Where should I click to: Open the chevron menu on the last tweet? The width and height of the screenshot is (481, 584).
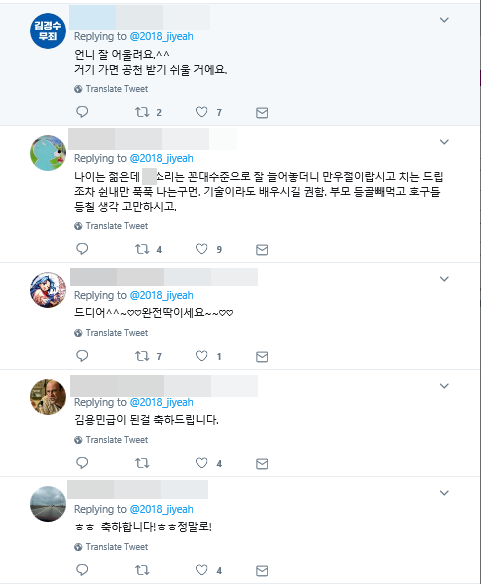(444, 493)
